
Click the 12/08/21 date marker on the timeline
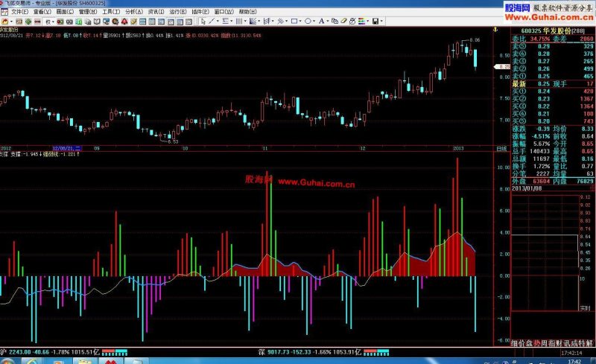(x=66, y=148)
